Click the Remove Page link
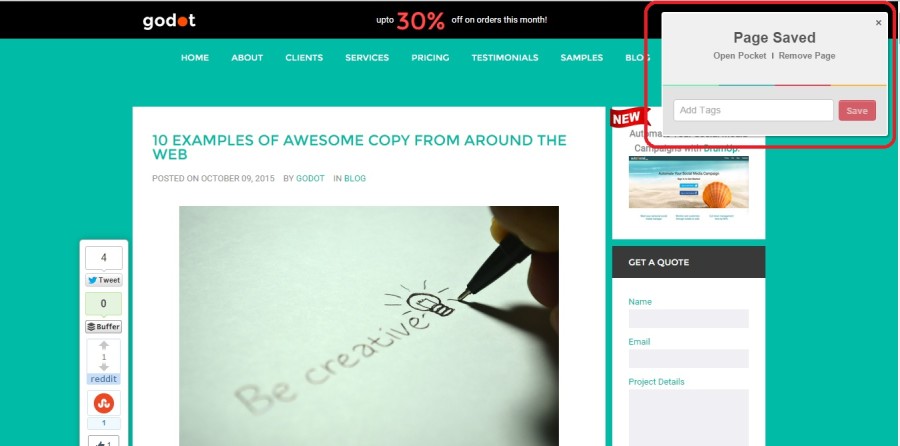 [806, 56]
